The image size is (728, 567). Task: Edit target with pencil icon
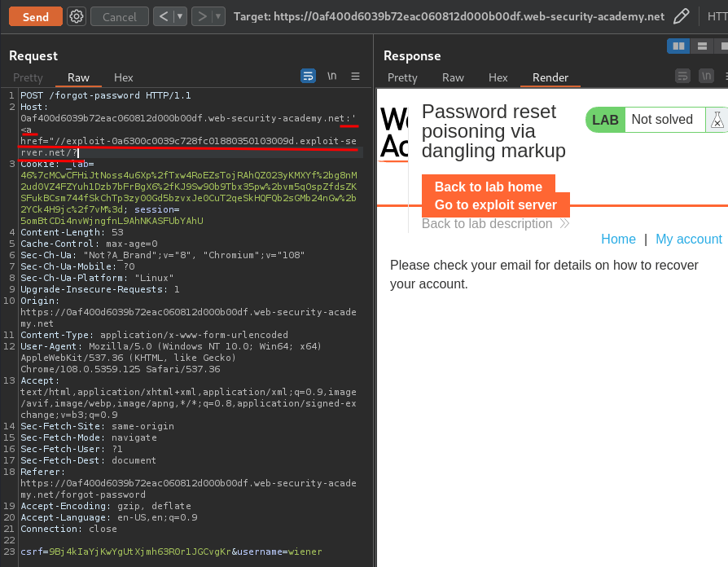[x=681, y=17]
